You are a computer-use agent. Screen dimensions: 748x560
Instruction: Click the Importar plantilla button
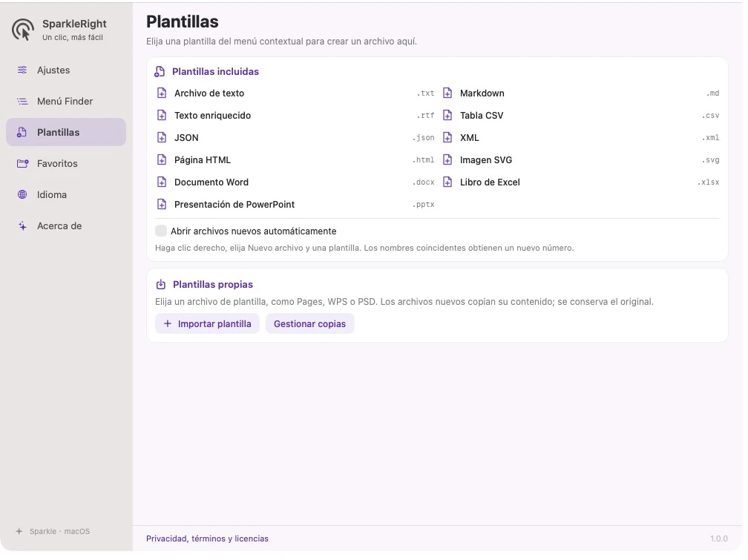click(x=207, y=324)
